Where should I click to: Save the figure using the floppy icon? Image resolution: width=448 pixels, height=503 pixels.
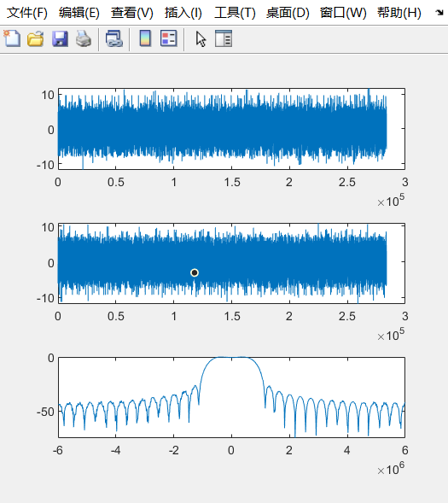tap(60, 38)
